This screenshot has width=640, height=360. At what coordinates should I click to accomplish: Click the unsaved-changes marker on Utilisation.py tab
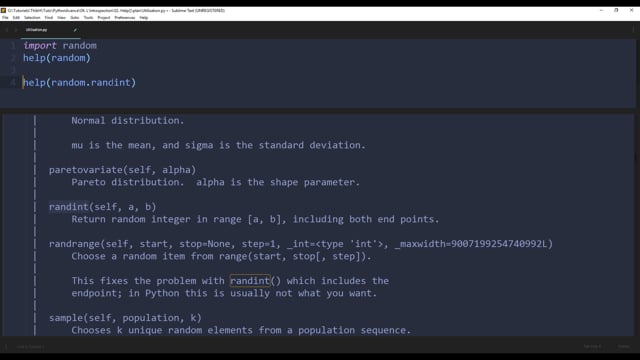tap(75, 30)
